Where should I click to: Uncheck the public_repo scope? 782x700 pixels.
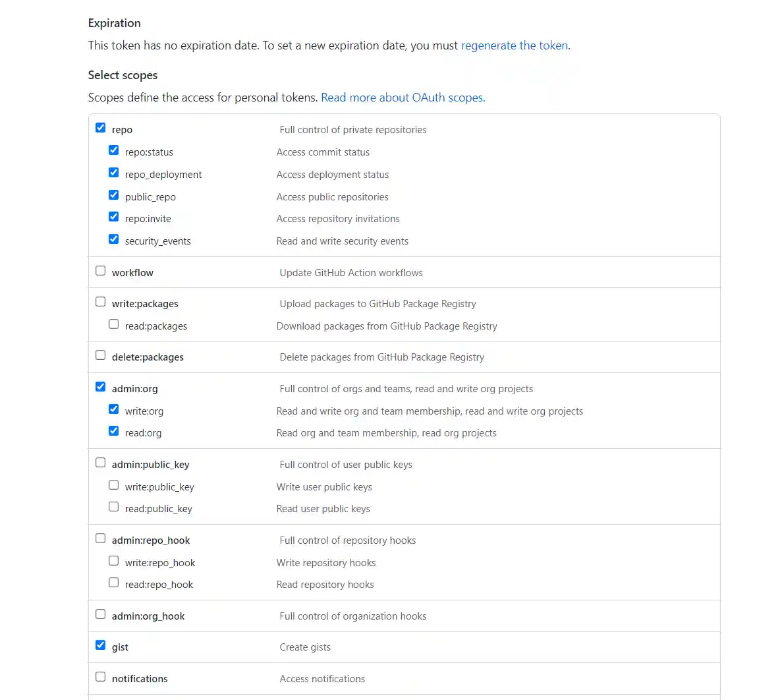click(113, 195)
